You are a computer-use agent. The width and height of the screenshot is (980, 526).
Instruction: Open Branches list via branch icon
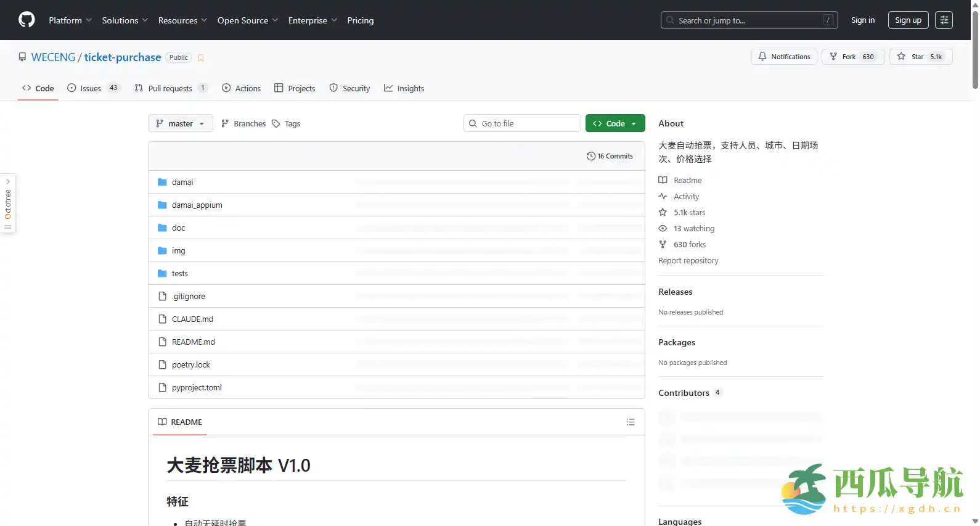click(225, 123)
